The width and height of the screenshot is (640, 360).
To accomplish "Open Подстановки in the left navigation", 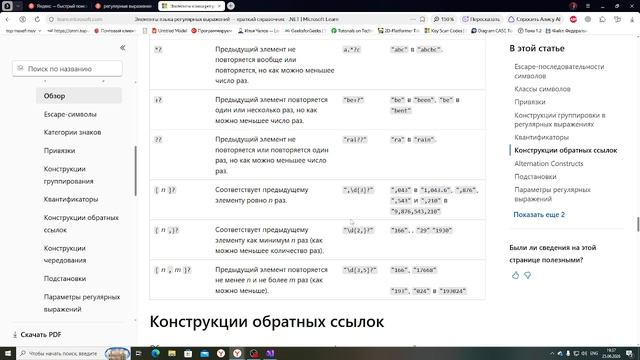I will 65,278.
